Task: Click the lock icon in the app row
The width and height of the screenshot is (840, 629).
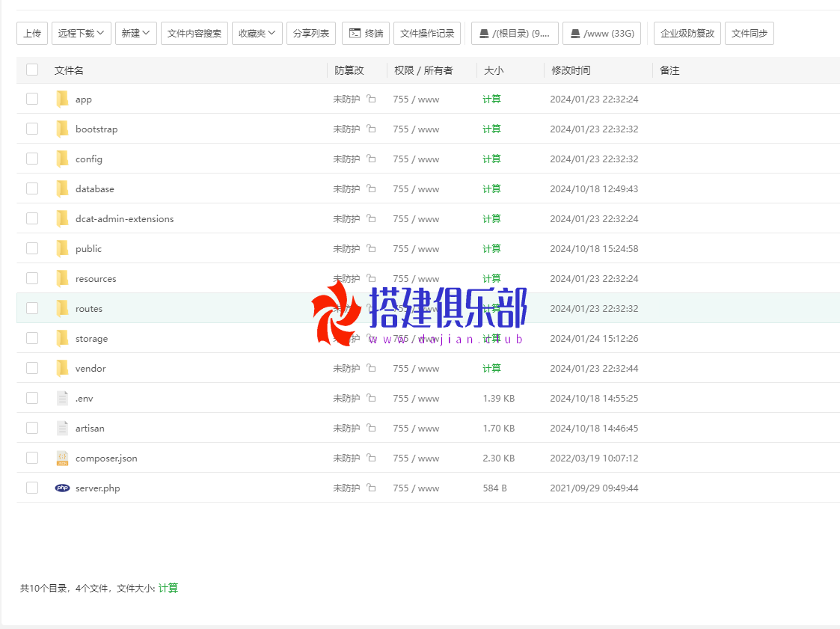Action: (x=371, y=99)
